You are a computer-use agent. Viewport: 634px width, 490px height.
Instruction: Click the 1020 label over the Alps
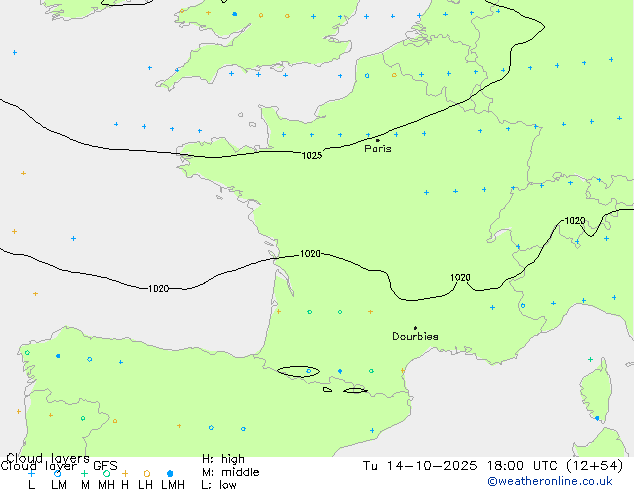pos(575,221)
